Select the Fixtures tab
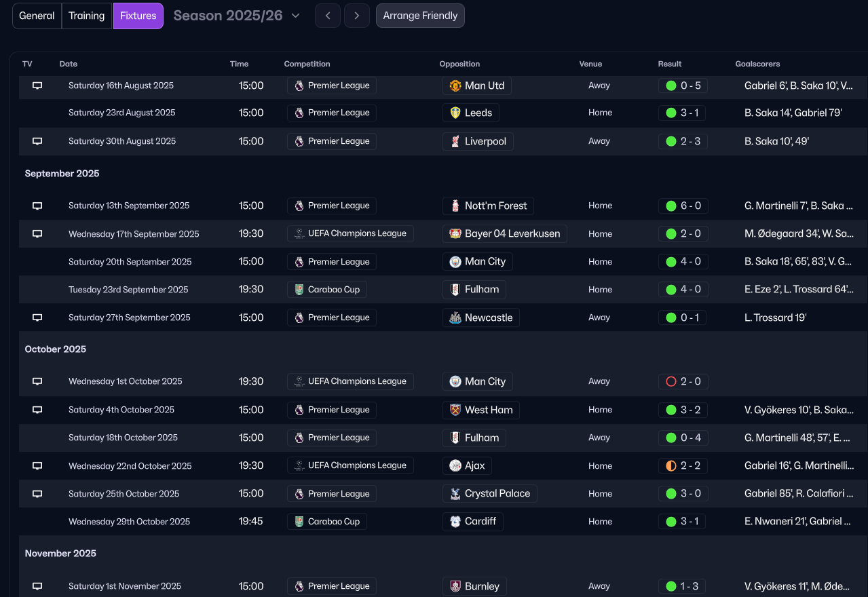Viewport: 868px width, 597px height. coord(138,16)
